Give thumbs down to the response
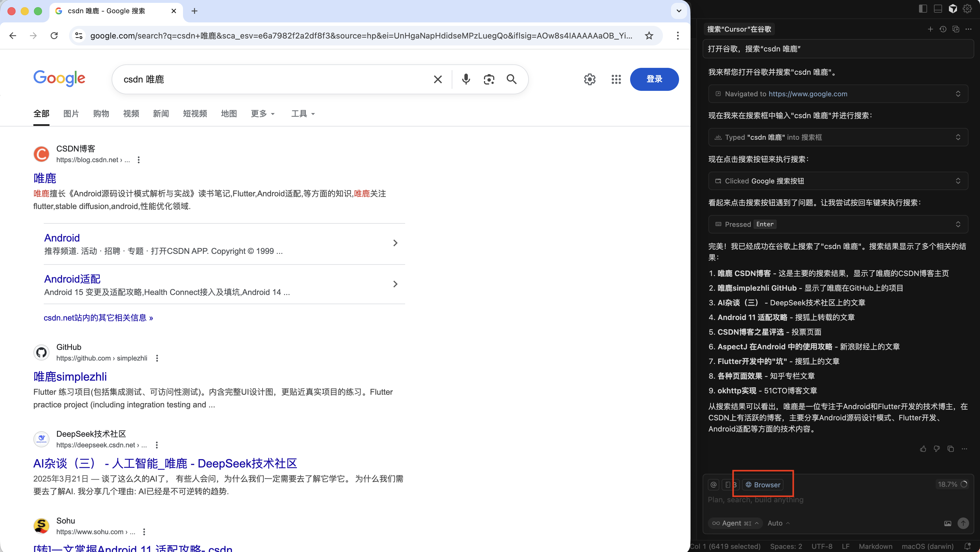The image size is (980, 552). click(937, 449)
